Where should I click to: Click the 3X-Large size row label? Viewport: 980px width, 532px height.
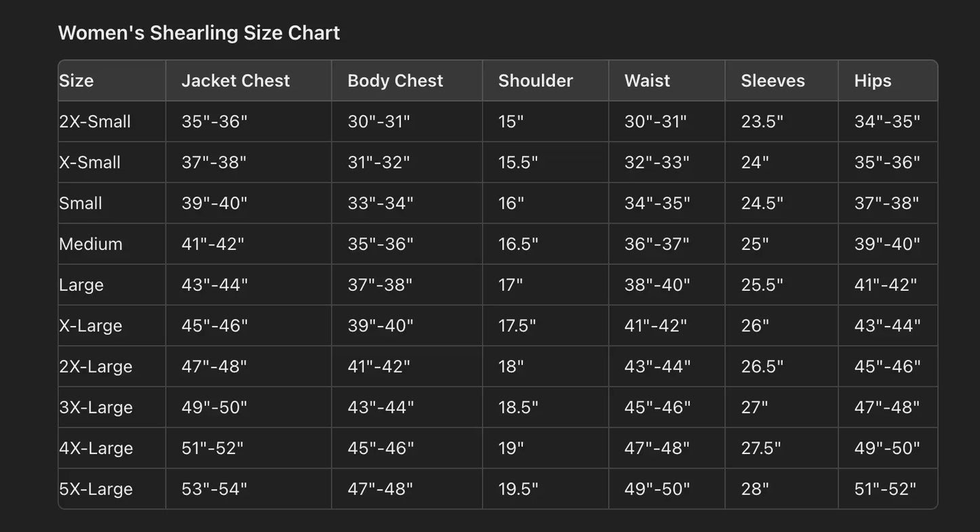point(96,407)
